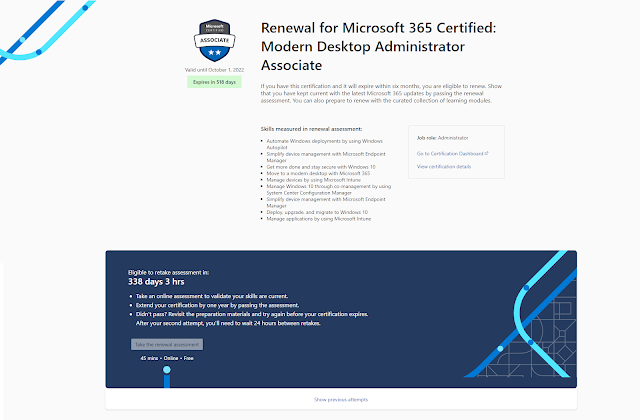Click Didn't pass? Revisit the preparation materials bullet
The width and height of the screenshot is (640, 420).
pyautogui.click(x=252, y=319)
